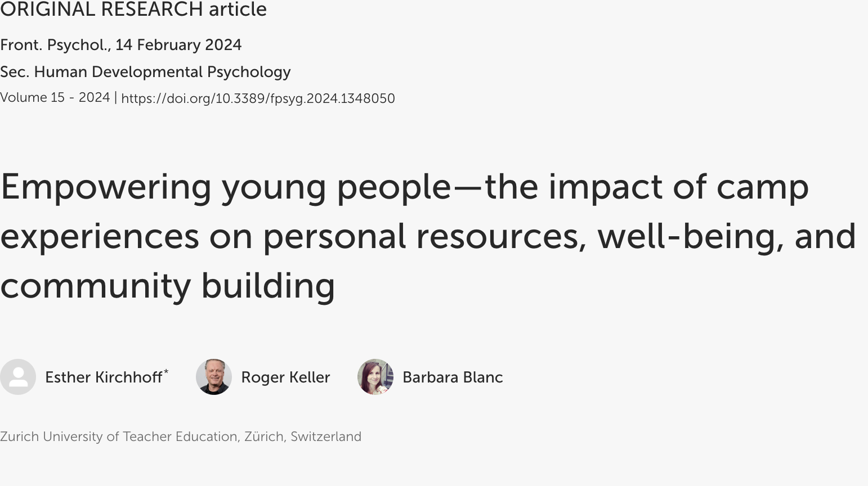Image resolution: width=868 pixels, height=486 pixels.
Task: Open Barbara Blanc's profile photo
Action: coord(375,377)
